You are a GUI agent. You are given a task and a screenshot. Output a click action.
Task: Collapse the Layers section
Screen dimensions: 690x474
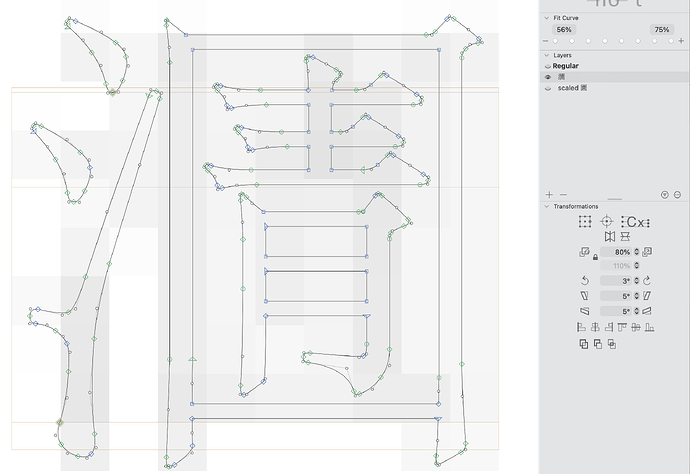tap(546, 54)
